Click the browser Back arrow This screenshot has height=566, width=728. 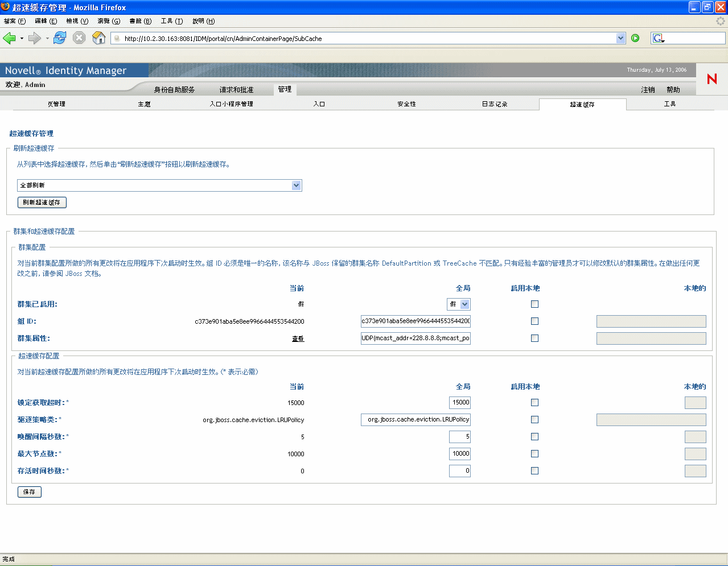coord(9,38)
